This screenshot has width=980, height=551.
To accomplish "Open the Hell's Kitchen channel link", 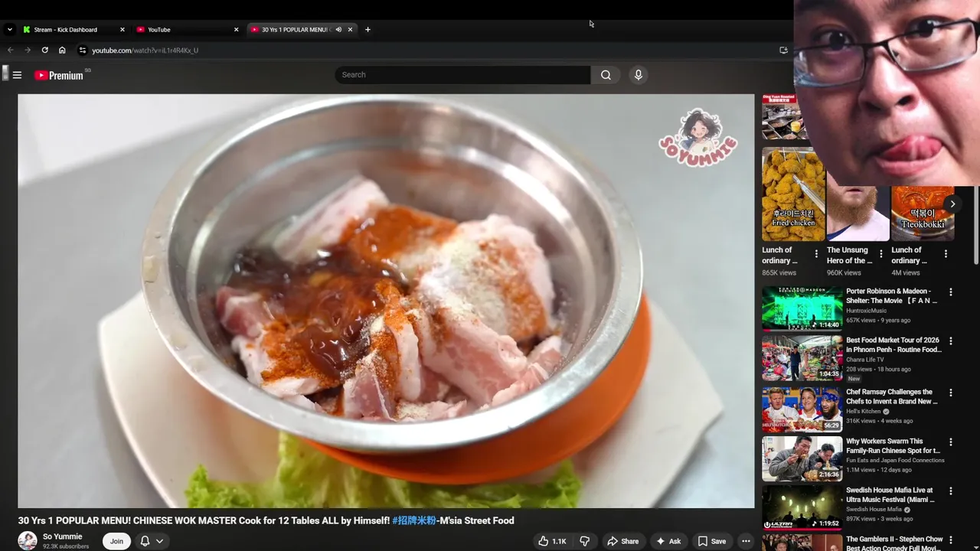I will 864,412.
